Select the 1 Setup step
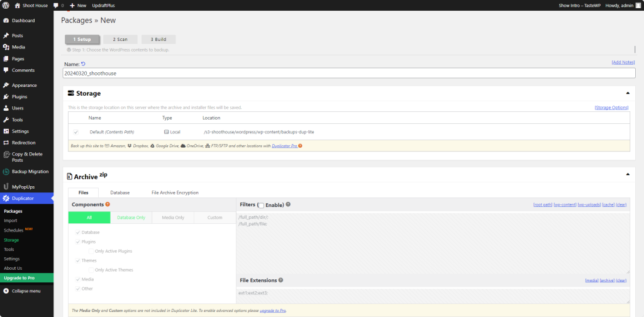The image size is (644, 317). [x=82, y=40]
